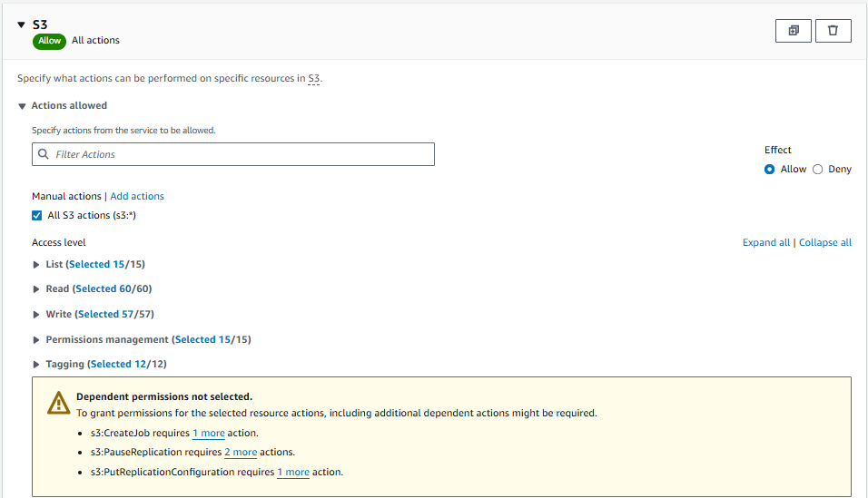Focus the Filter Actions search field
Viewport: 868px width, 498px height.
[233, 154]
